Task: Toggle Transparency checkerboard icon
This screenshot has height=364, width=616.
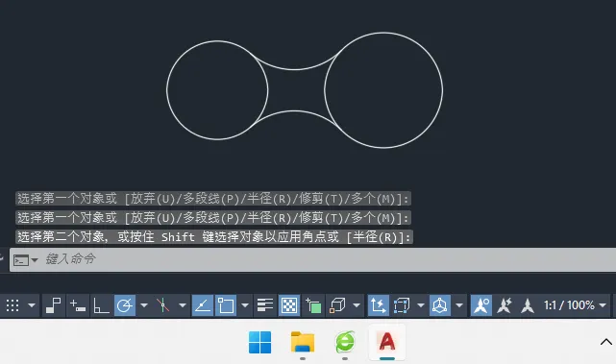Action: coord(289,305)
